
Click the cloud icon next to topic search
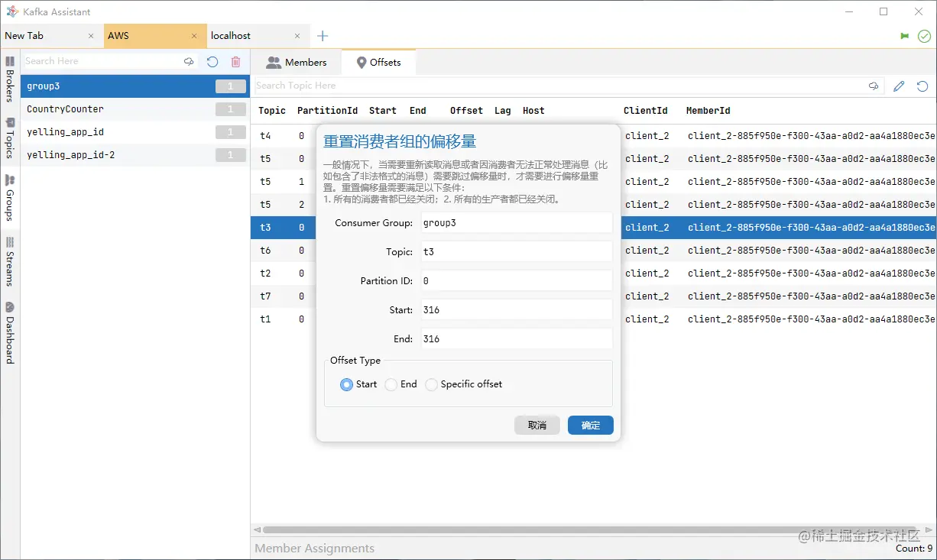tap(874, 86)
